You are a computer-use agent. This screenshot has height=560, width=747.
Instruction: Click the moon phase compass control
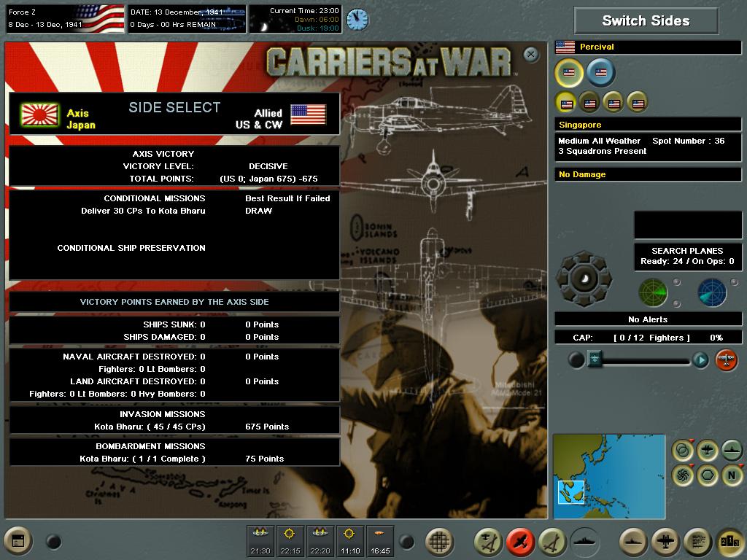click(584, 280)
